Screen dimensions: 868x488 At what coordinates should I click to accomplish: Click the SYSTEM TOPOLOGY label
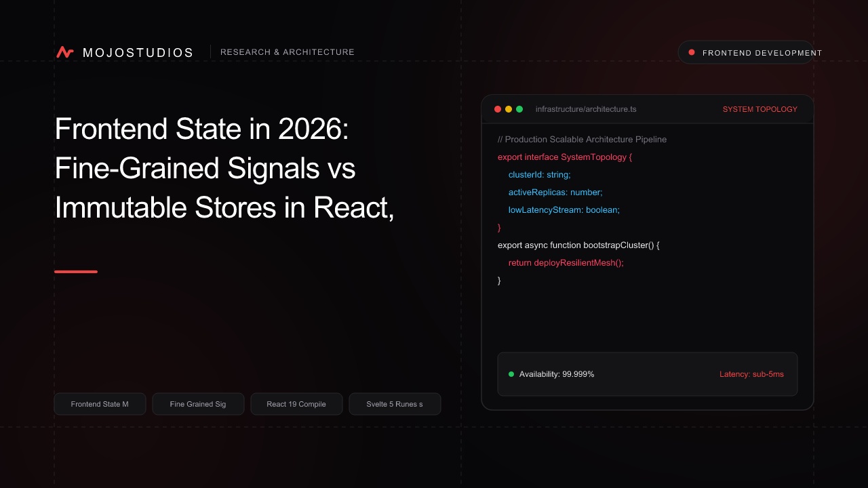[760, 109]
